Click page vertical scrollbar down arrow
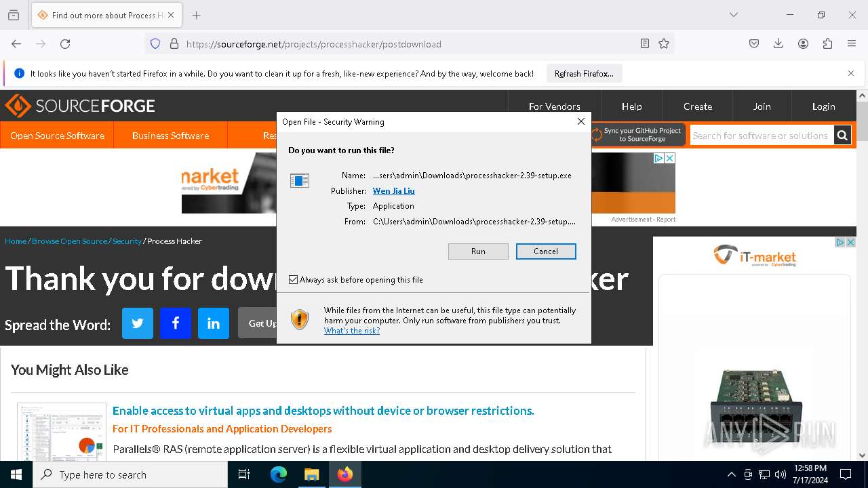Image resolution: width=868 pixels, height=488 pixels. (862, 455)
